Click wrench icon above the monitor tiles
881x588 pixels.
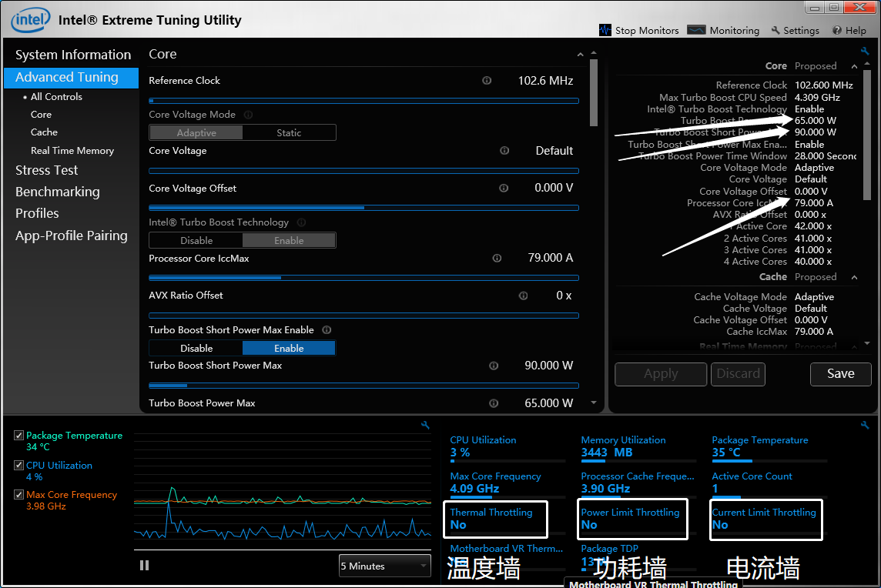[x=865, y=425]
